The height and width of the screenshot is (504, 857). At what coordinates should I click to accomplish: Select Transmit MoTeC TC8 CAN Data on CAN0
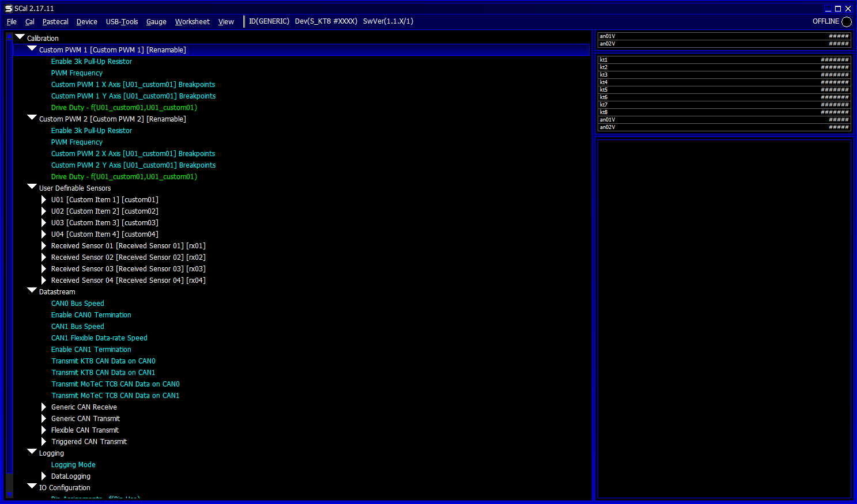click(x=115, y=384)
